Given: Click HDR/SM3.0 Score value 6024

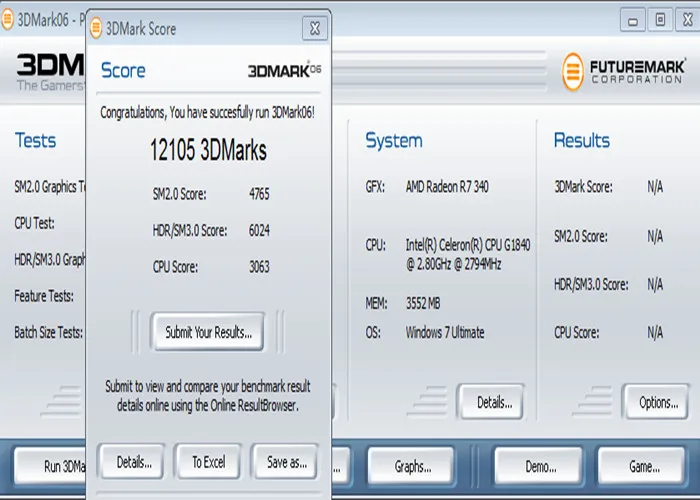Looking at the screenshot, I should (259, 230).
